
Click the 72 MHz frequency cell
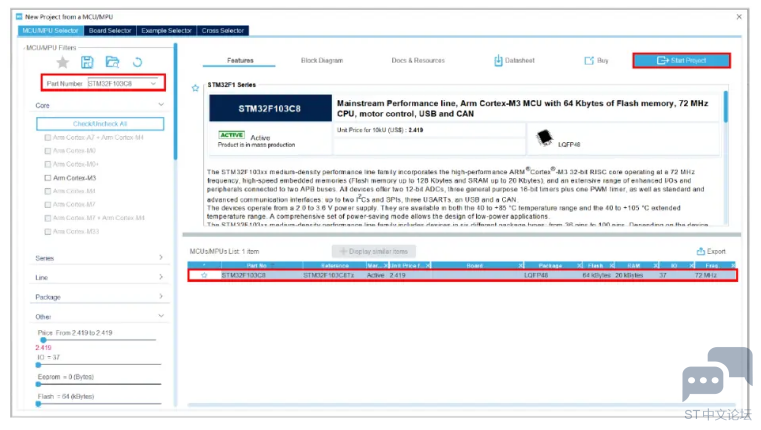(705, 275)
